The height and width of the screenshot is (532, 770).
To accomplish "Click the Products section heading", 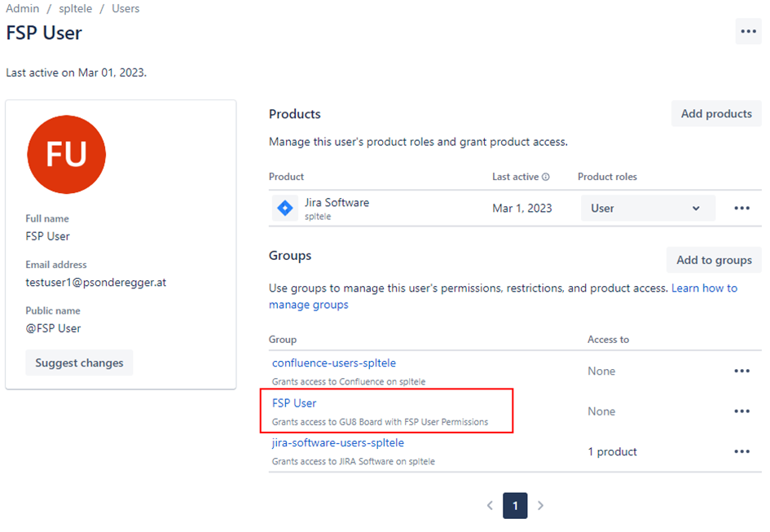I will click(x=295, y=114).
